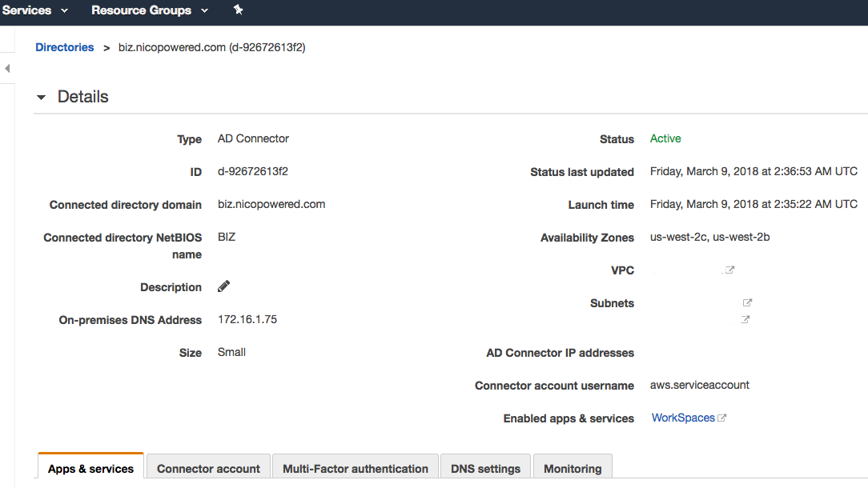Expand the Resource Groups dropdown
Image resolution: width=868 pixels, height=488 pixels.
[x=149, y=10]
